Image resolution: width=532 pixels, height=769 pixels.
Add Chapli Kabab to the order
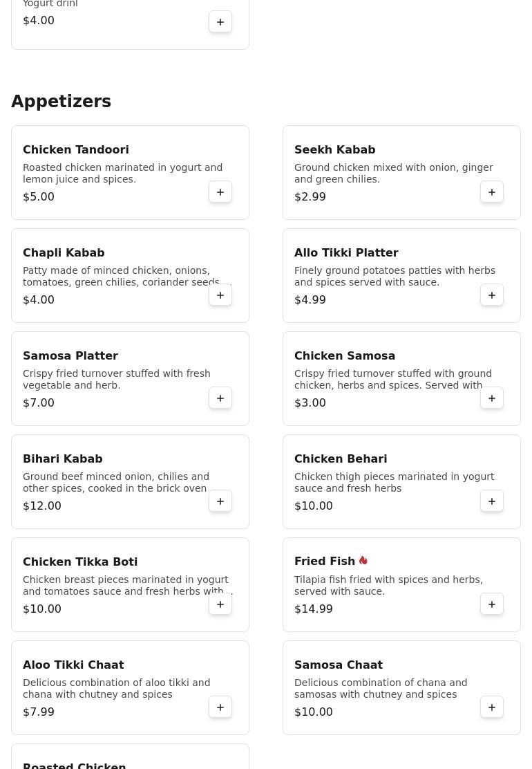220,295
